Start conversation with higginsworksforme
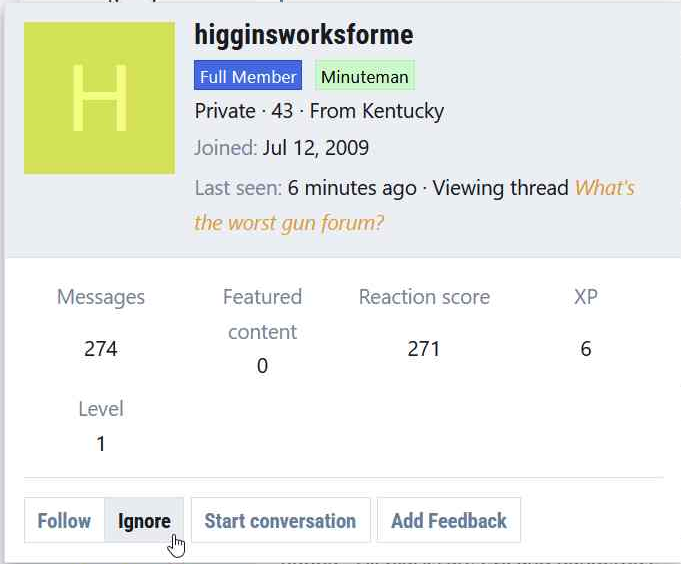 coord(281,520)
